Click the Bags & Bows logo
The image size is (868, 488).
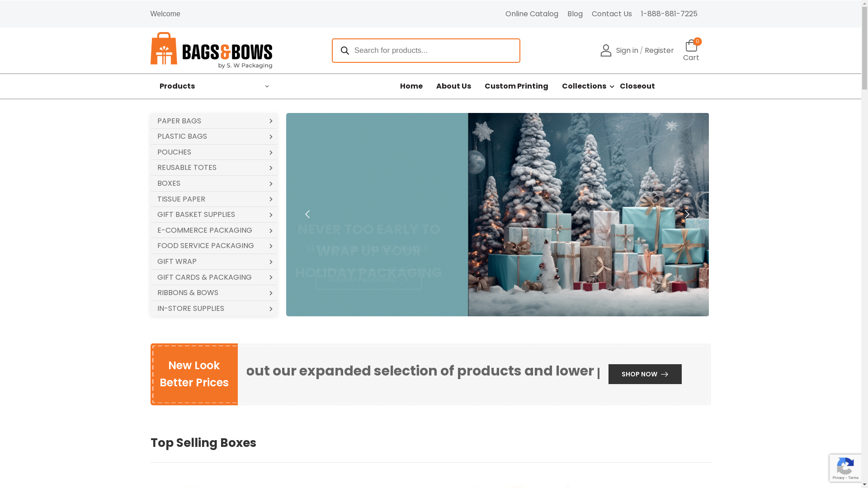pyautogui.click(x=211, y=50)
